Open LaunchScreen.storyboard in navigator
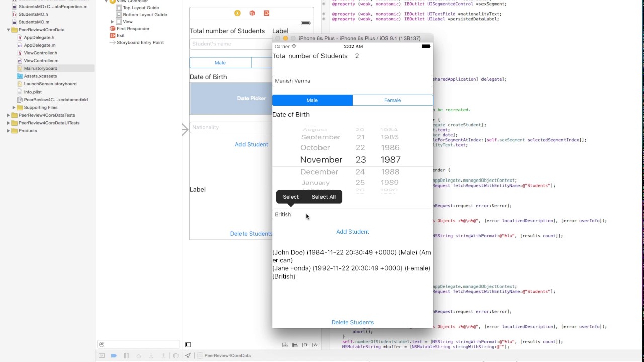The height and width of the screenshot is (362, 644). [x=50, y=84]
